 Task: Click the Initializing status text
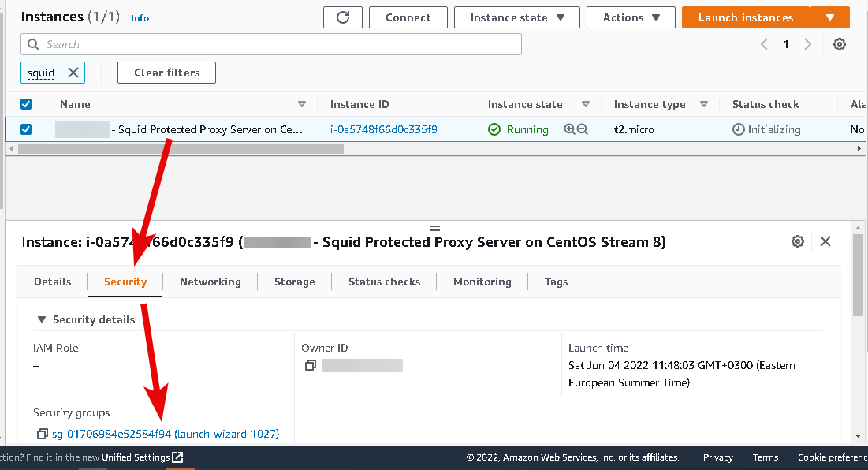774,129
